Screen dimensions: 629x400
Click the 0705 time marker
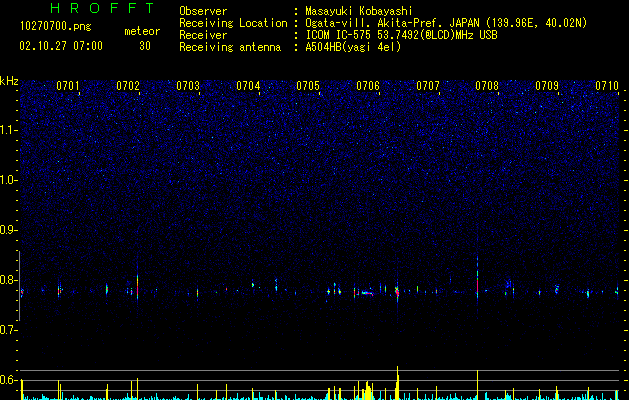[x=308, y=86]
